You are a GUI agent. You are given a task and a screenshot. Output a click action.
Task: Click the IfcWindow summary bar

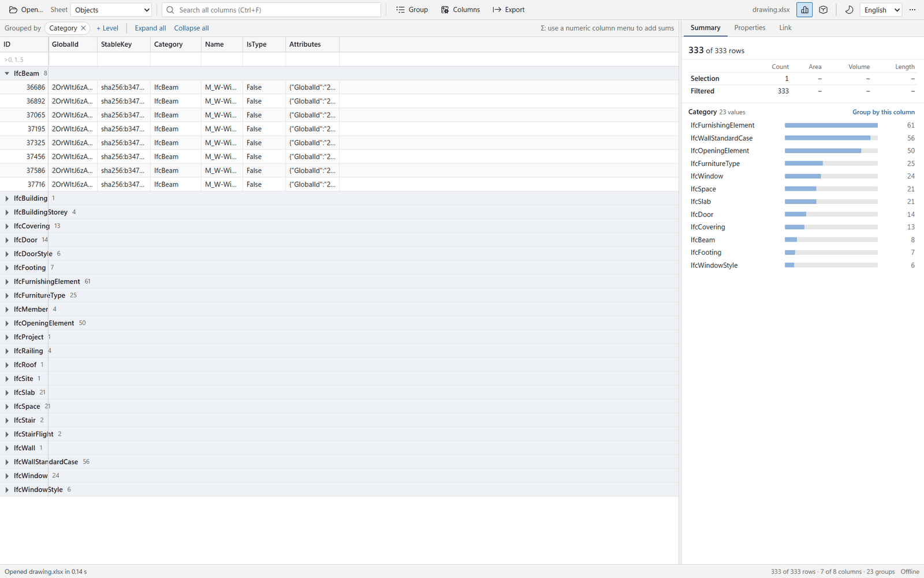pyautogui.click(x=831, y=176)
